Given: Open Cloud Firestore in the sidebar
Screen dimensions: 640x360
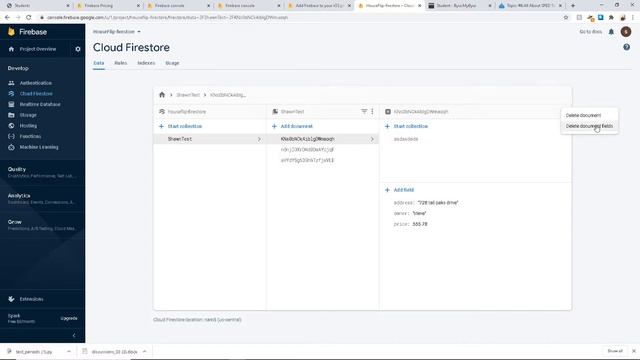Looking at the screenshot, I should 36,93.
